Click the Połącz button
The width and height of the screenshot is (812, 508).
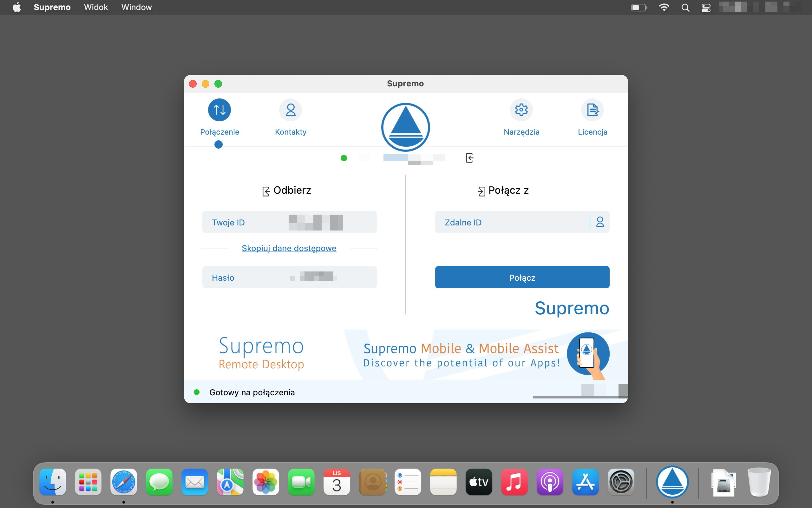[x=522, y=277]
